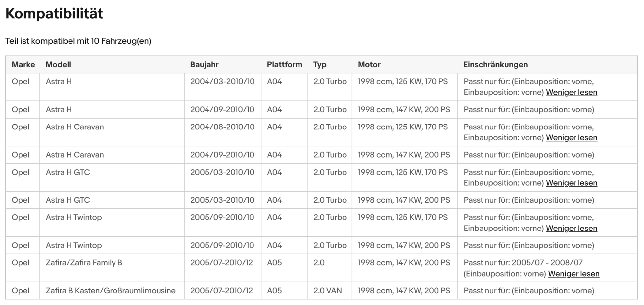Viewport: 644px width, 305px height.
Task: Click the '2.0 VAN' type cell
Action: click(x=327, y=291)
